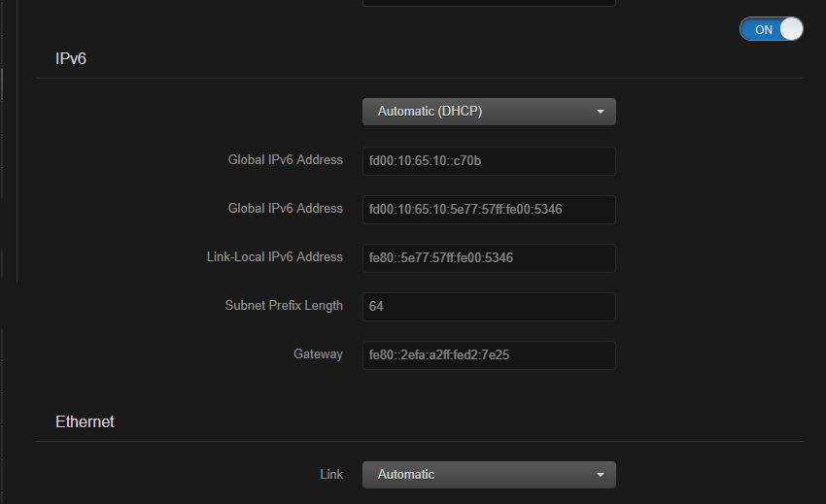The image size is (826, 504).
Task: Click the second Global IPv6 Address label
Action: click(285, 209)
